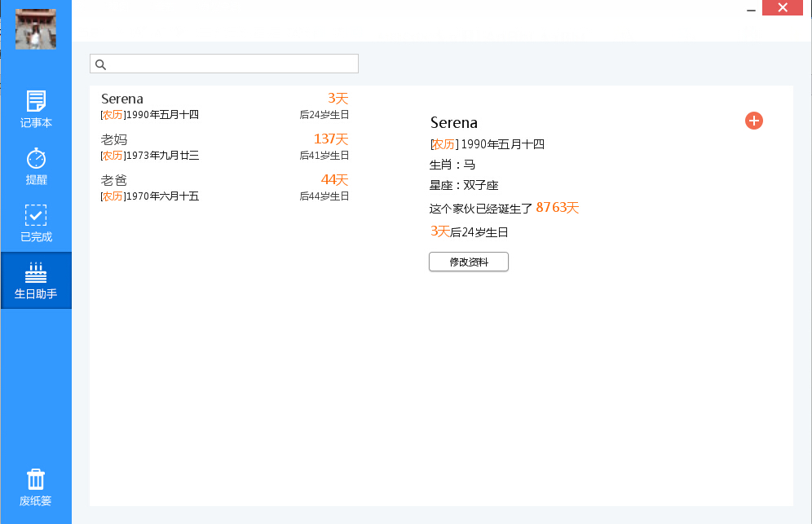812x524 pixels.
Task: Select 老爸 entry in birthday list
Action: tap(114, 180)
